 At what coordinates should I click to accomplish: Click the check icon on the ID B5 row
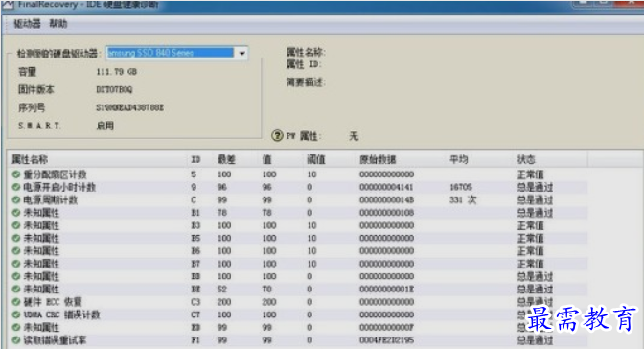point(16,238)
